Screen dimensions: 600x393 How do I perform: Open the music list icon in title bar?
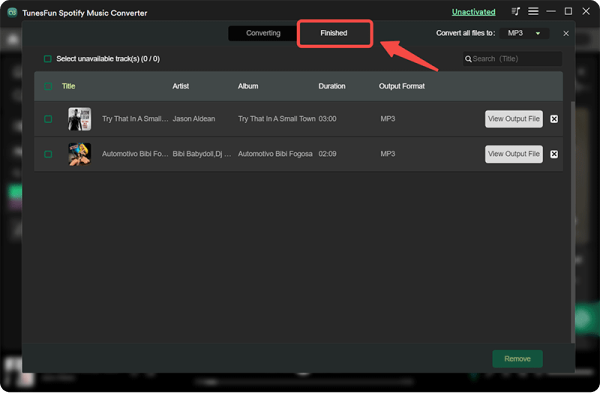(x=515, y=11)
